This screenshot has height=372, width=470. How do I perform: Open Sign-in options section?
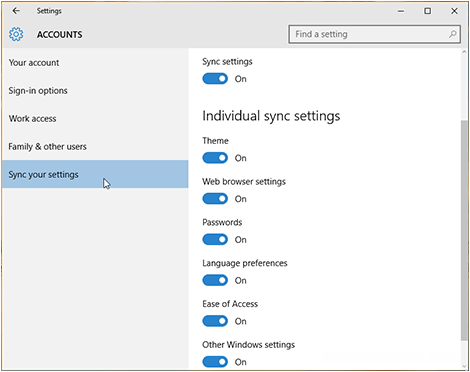tap(95, 91)
